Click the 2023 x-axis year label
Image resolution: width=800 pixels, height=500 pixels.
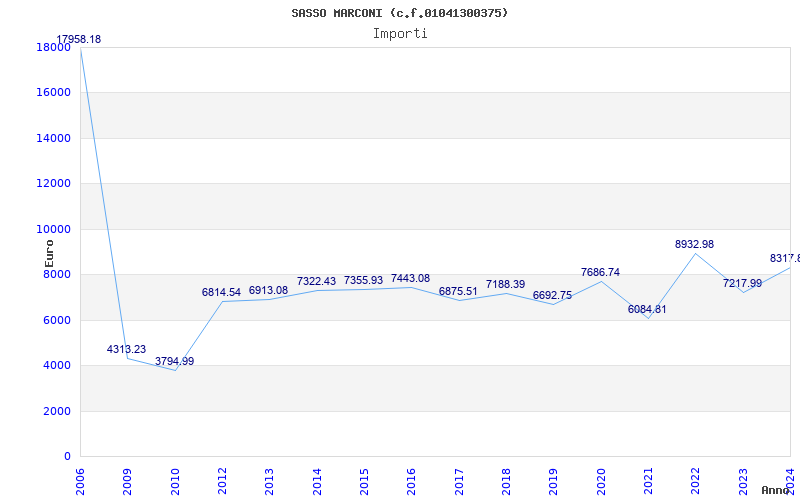tap(743, 482)
